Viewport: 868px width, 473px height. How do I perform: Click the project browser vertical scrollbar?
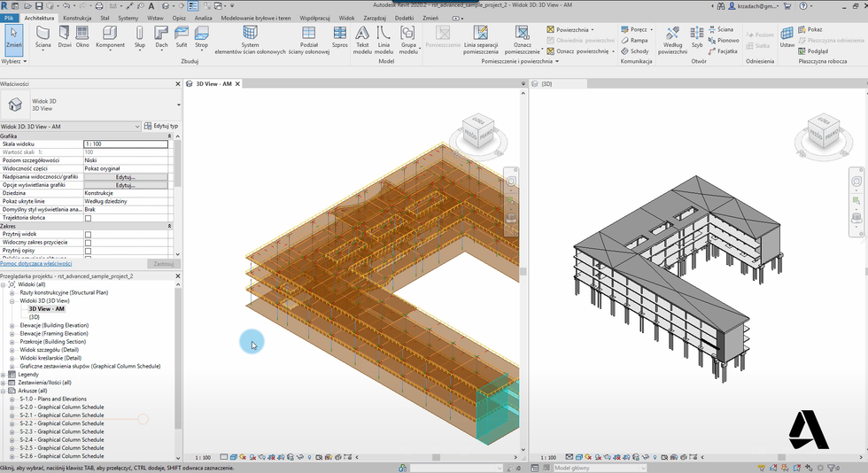(178, 359)
